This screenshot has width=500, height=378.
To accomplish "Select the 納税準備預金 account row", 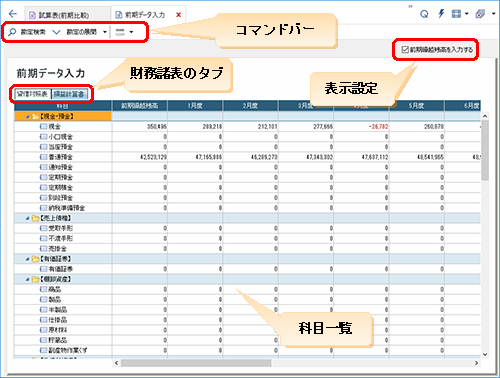I will click(247, 208).
